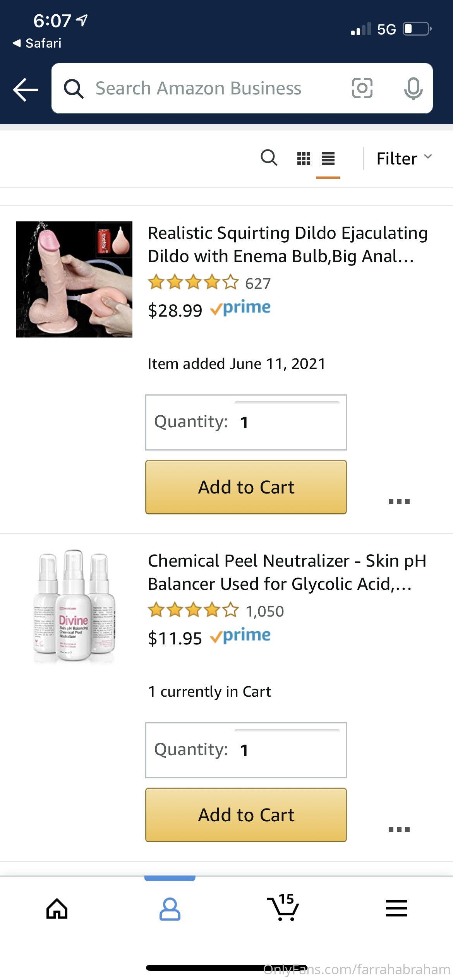
Task: Go to the Home tab
Action: tap(57, 908)
